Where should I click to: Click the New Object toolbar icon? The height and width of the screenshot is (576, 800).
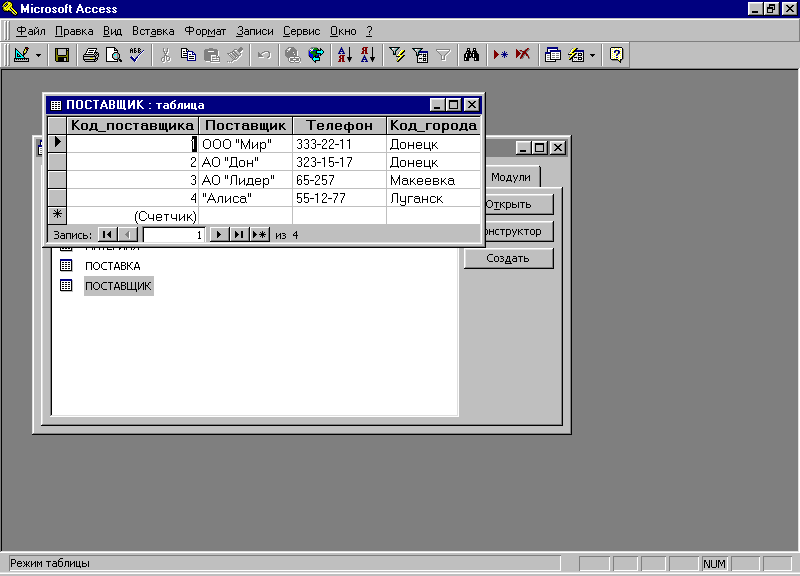[576, 55]
